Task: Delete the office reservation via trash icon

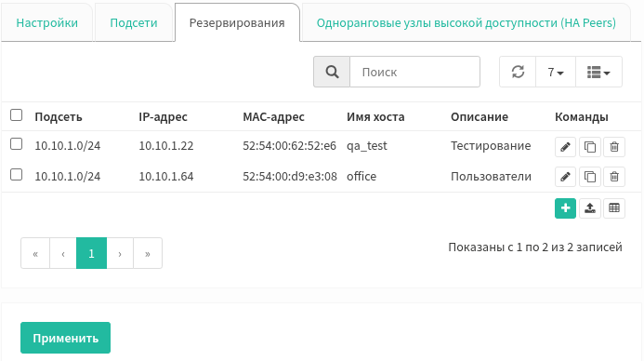Action: (x=614, y=177)
